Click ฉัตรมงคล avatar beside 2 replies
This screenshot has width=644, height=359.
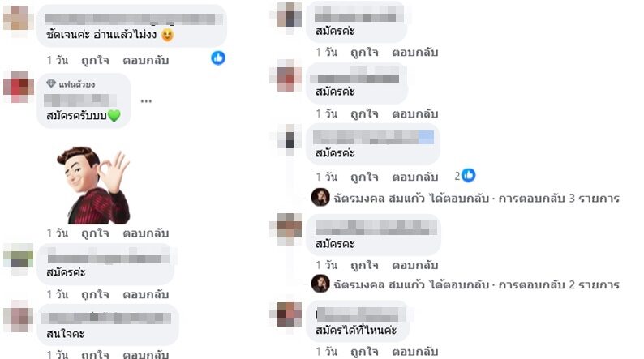pos(320,284)
